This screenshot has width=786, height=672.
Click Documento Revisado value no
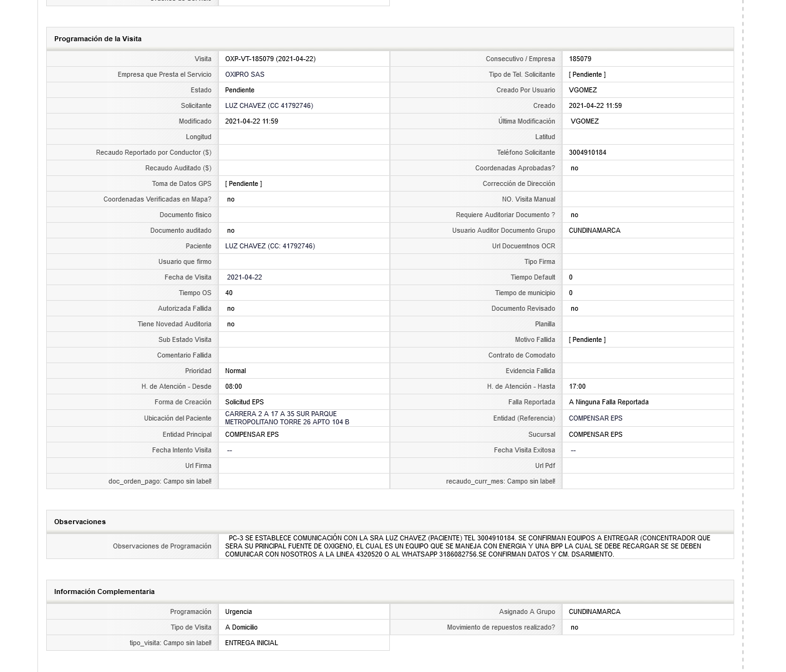[575, 308]
